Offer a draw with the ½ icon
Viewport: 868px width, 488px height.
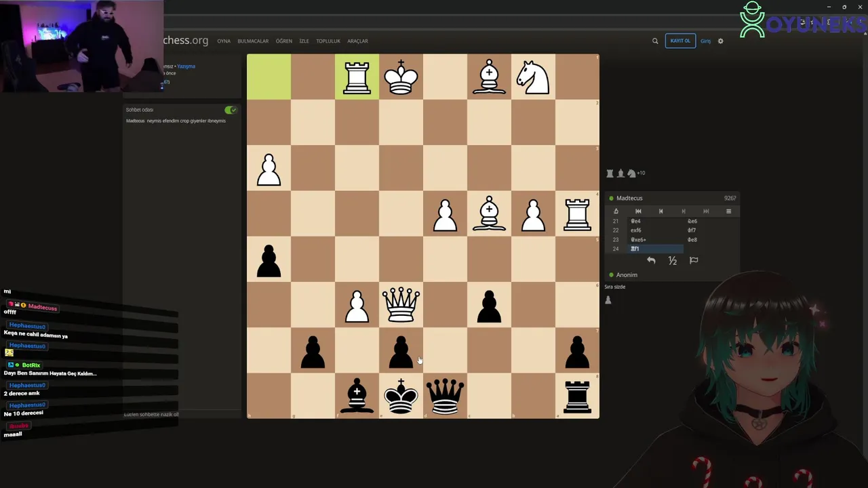(672, 260)
